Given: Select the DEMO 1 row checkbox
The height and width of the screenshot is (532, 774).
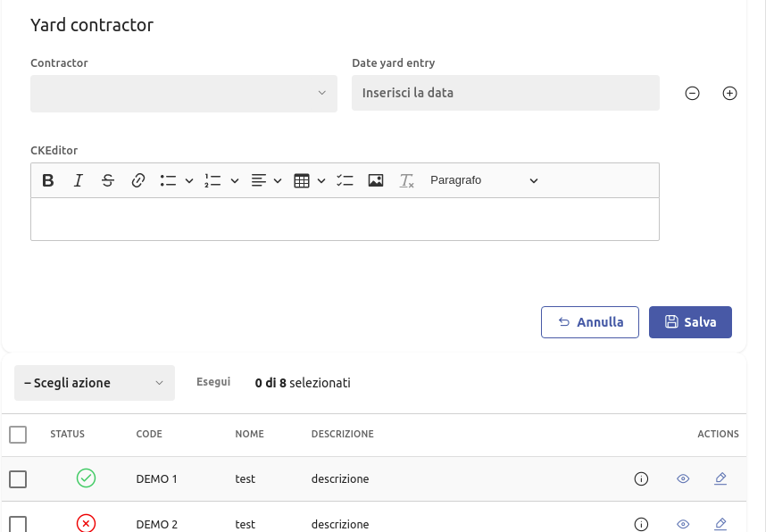Looking at the screenshot, I should pos(18,479).
